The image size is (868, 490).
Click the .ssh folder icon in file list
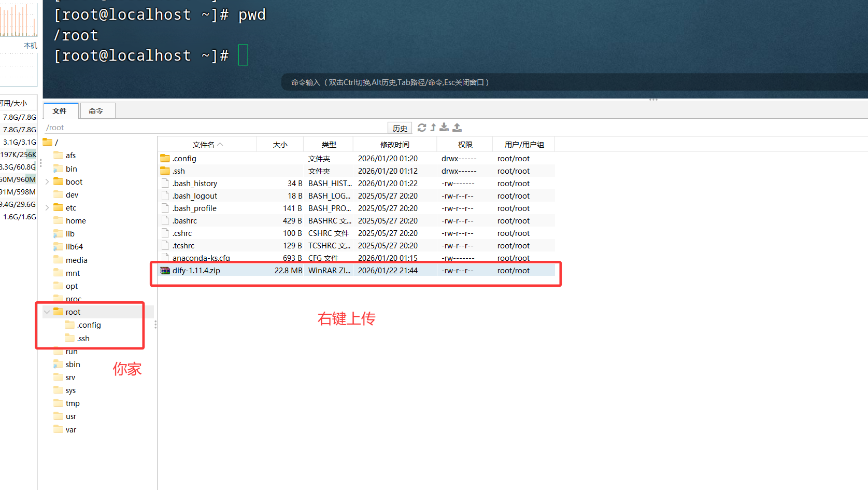165,171
